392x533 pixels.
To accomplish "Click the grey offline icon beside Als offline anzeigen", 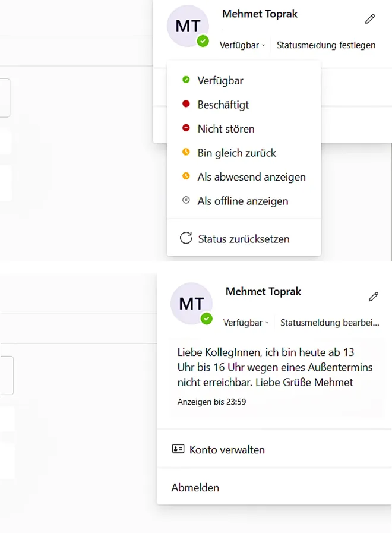I will [186, 201].
